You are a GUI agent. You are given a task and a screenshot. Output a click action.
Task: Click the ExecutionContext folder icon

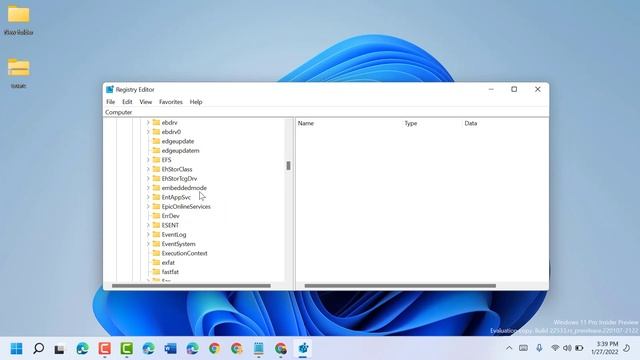[156, 253]
